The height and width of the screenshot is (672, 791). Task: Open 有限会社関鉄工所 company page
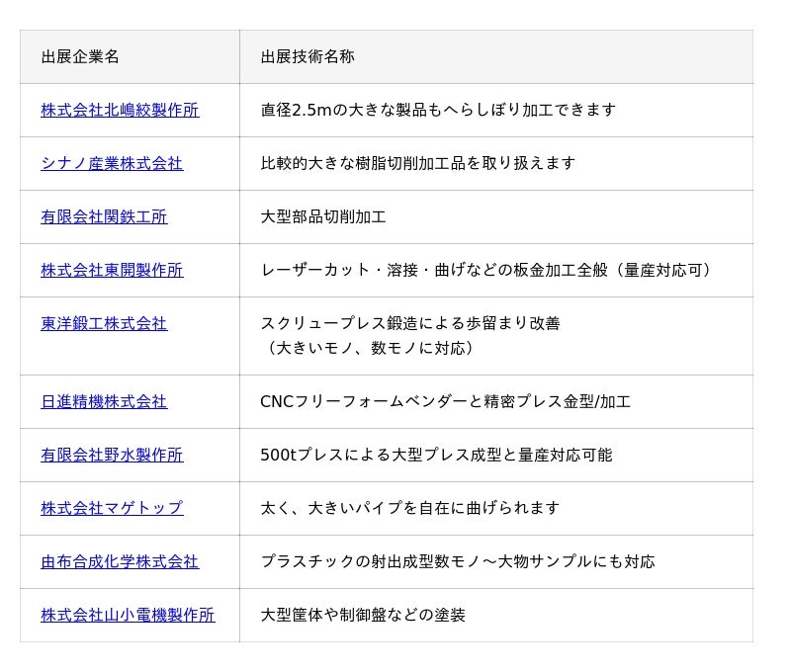[104, 216]
